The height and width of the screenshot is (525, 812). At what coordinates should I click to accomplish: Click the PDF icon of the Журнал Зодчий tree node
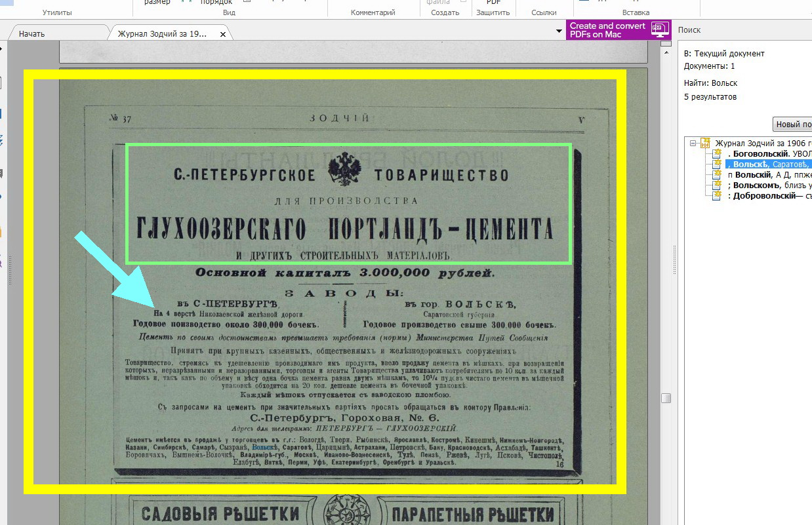point(705,143)
